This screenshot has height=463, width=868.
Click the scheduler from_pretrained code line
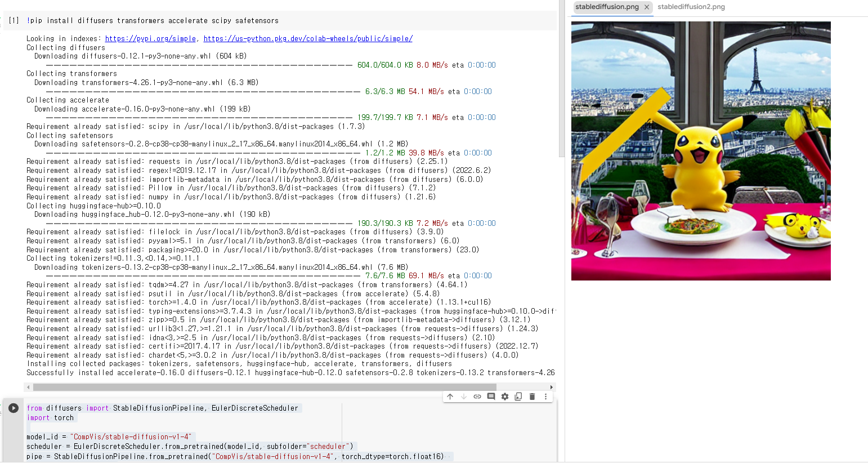click(x=190, y=446)
